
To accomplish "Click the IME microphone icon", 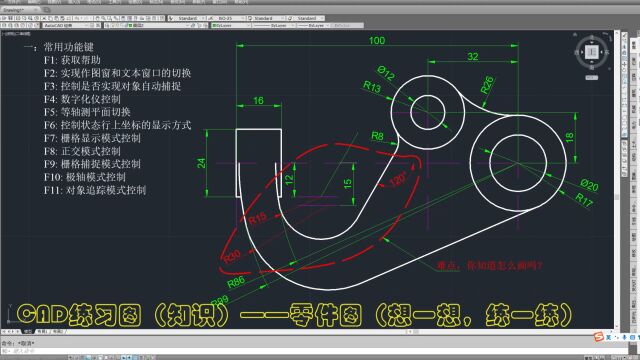I will (x=624, y=337).
